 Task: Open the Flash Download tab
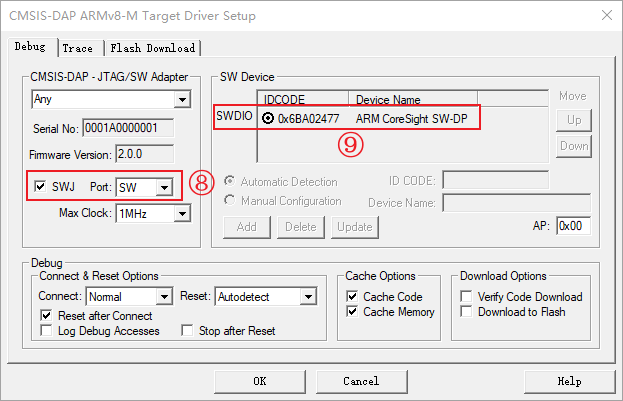click(x=153, y=48)
